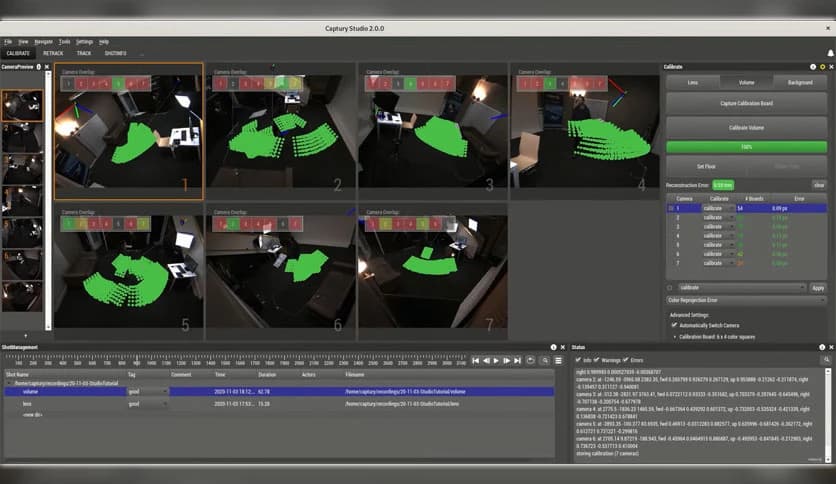This screenshot has height=484, width=836.
Task: Select the first camera thumbnail in CameraPreview
Action: click(x=22, y=106)
